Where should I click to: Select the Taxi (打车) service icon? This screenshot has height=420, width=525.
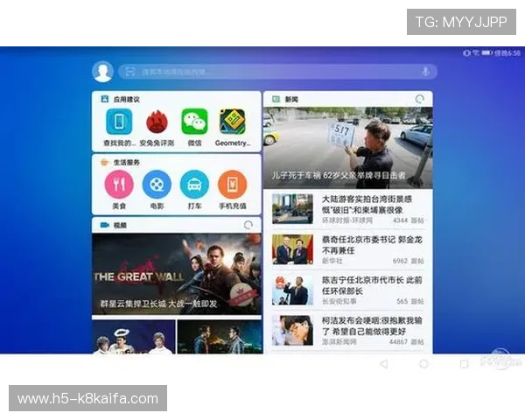194,185
